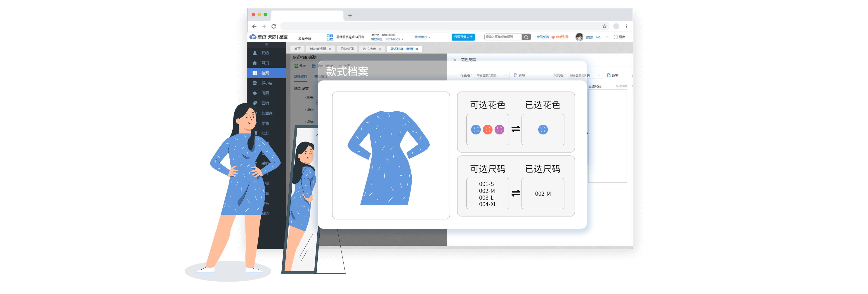This screenshot has height=294, width=868.
Task: Click the browser reload icon
Action: (274, 26)
